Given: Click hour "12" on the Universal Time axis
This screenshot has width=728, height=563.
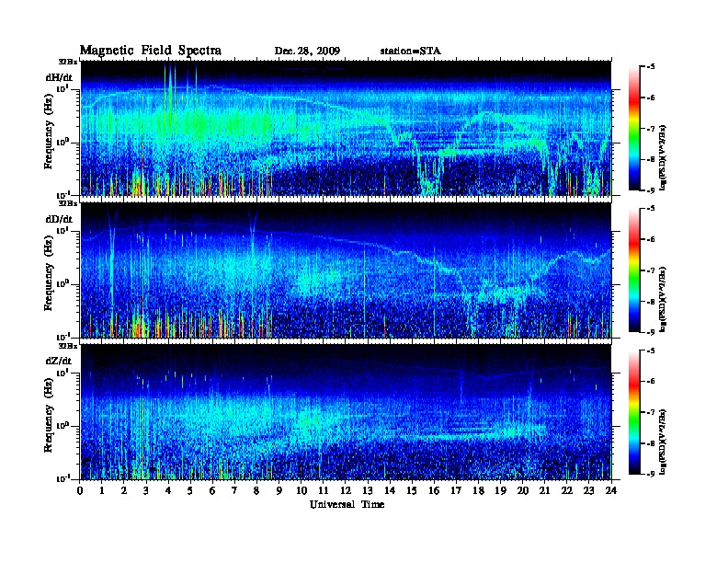Looking at the screenshot, I should (x=346, y=490).
